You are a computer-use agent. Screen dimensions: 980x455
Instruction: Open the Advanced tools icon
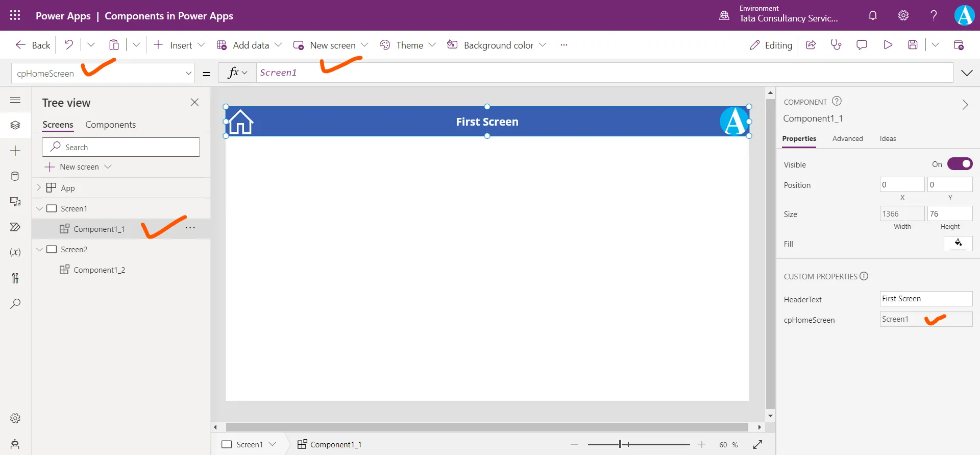(15, 278)
